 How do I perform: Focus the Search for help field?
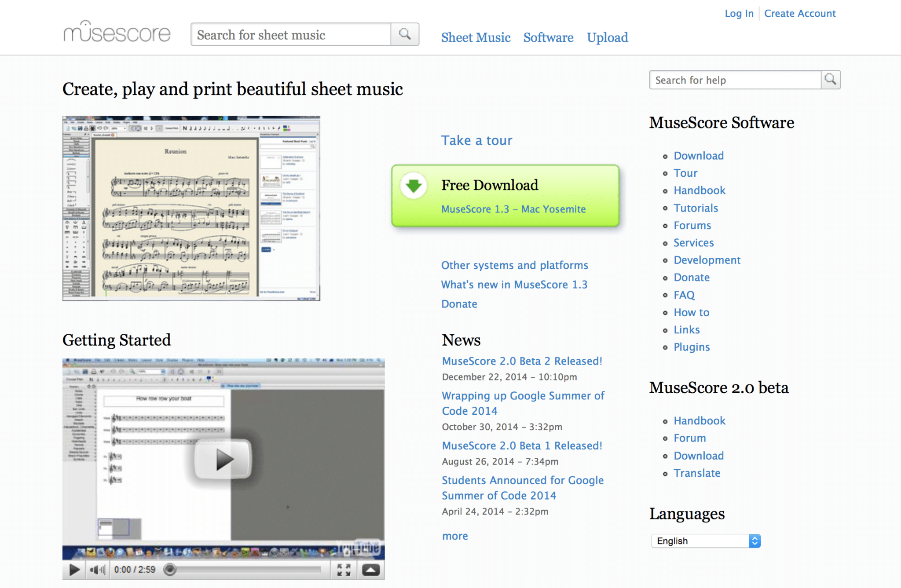pyautogui.click(x=735, y=80)
